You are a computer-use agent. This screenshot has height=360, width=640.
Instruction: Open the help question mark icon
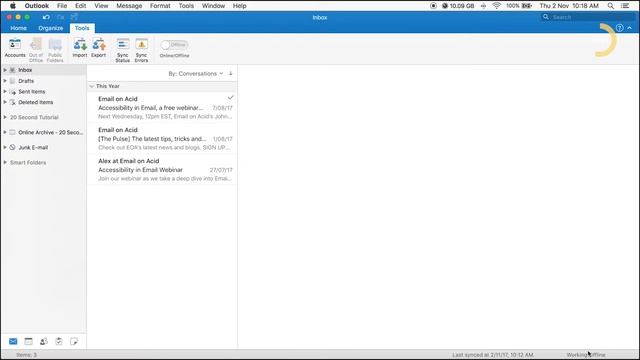[620, 28]
